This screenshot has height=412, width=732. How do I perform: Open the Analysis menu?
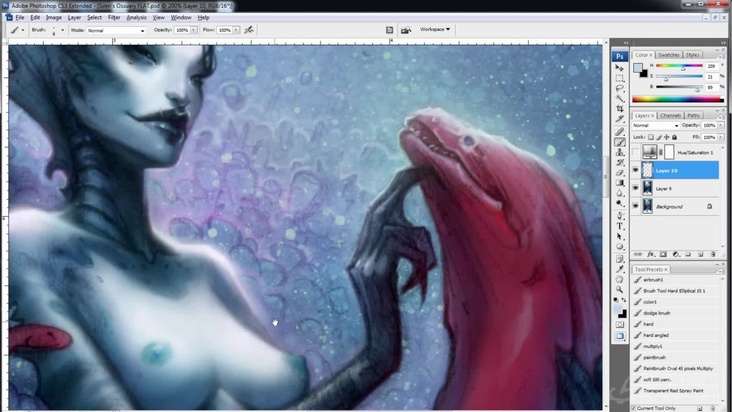click(136, 18)
